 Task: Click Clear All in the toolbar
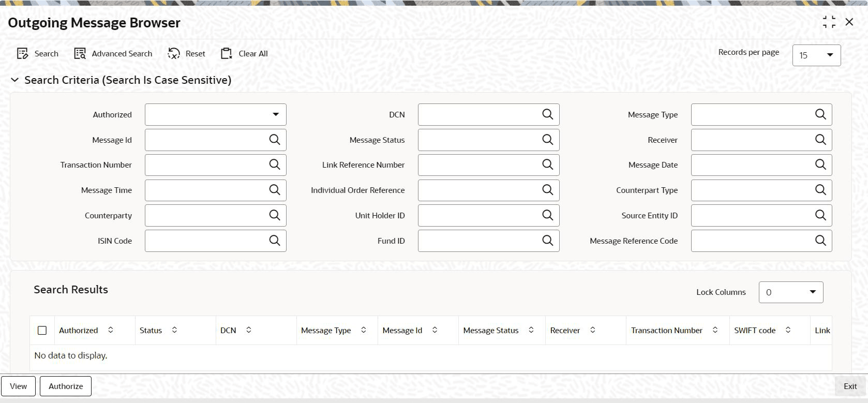pyautogui.click(x=244, y=54)
